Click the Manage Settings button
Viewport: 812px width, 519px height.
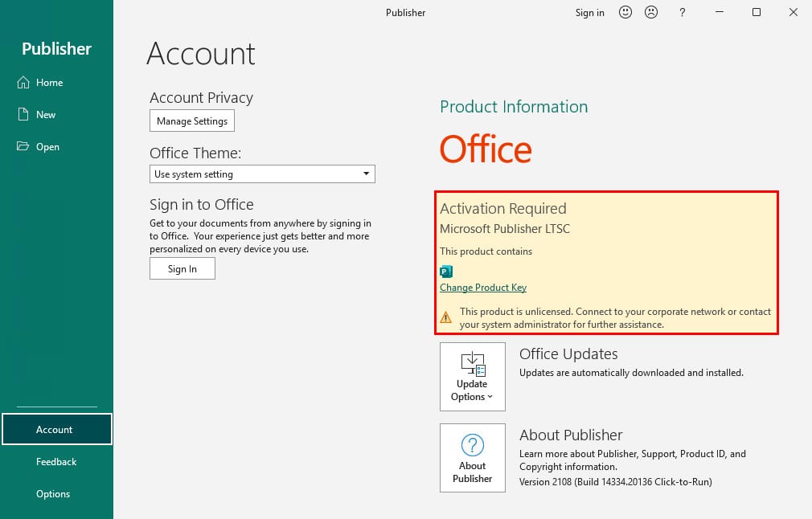coord(192,121)
